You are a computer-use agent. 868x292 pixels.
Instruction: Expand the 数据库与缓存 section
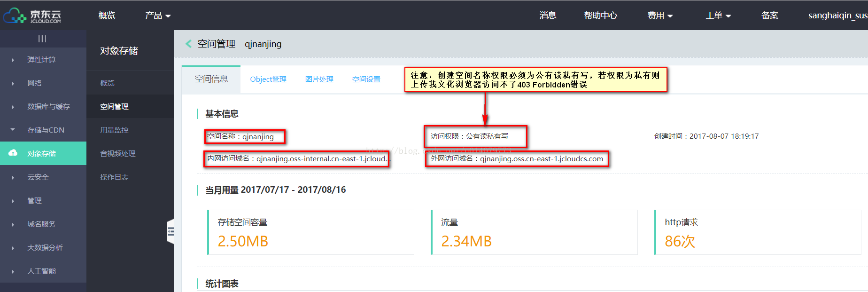43,107
